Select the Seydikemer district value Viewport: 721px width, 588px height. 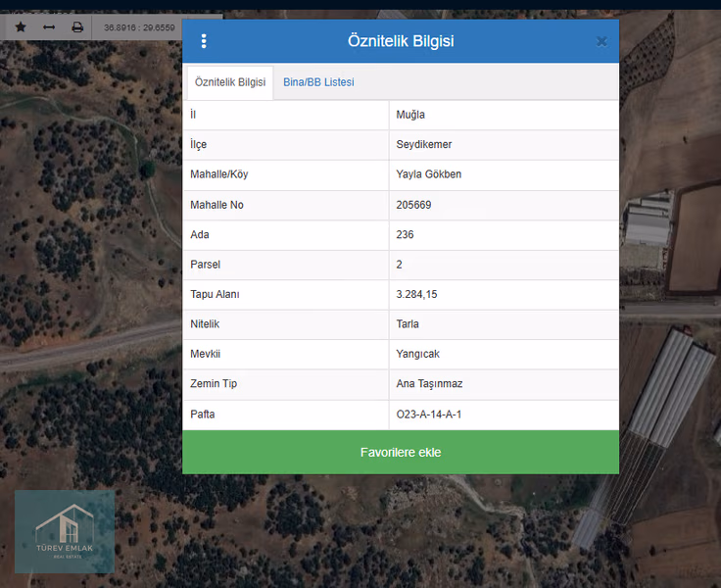point(423,145)
